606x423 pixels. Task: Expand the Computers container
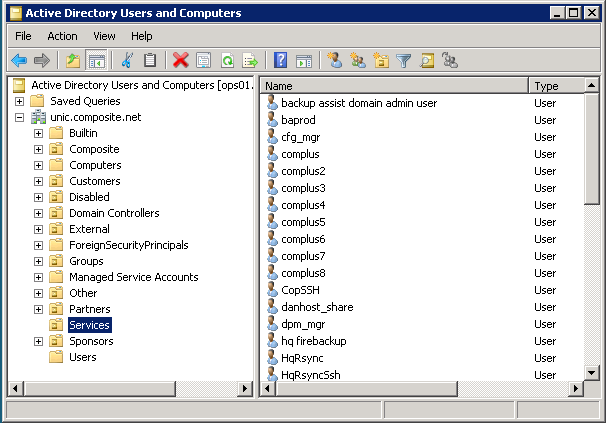pos(38,165)
